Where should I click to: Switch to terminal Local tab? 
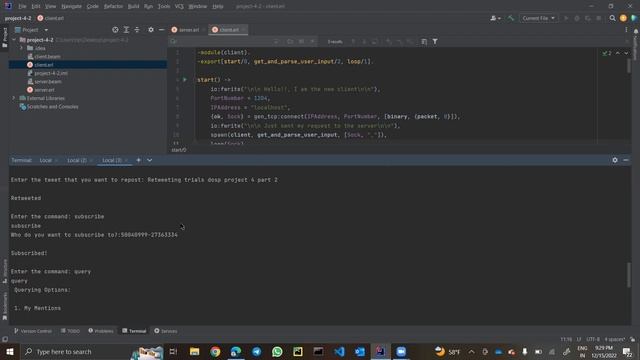[46, 160]
